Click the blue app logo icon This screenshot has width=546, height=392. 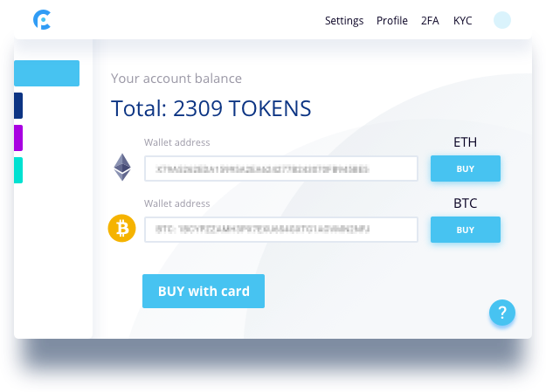pos(42,20)
